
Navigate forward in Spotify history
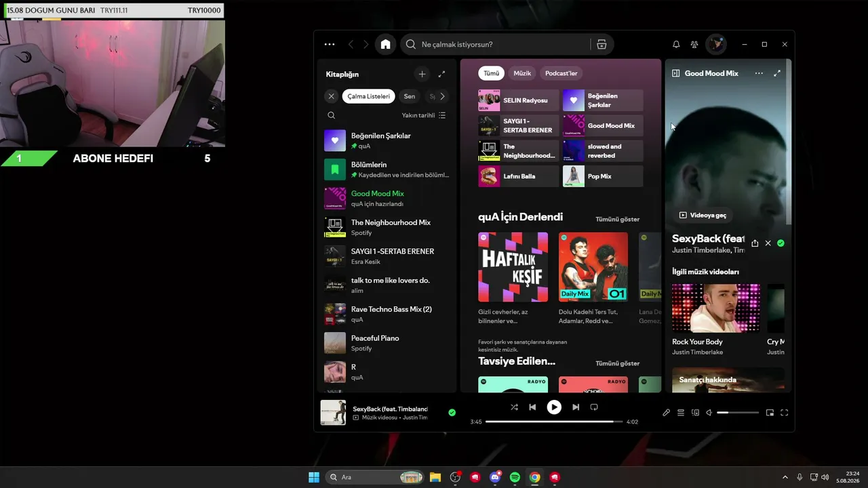[366, 45]
